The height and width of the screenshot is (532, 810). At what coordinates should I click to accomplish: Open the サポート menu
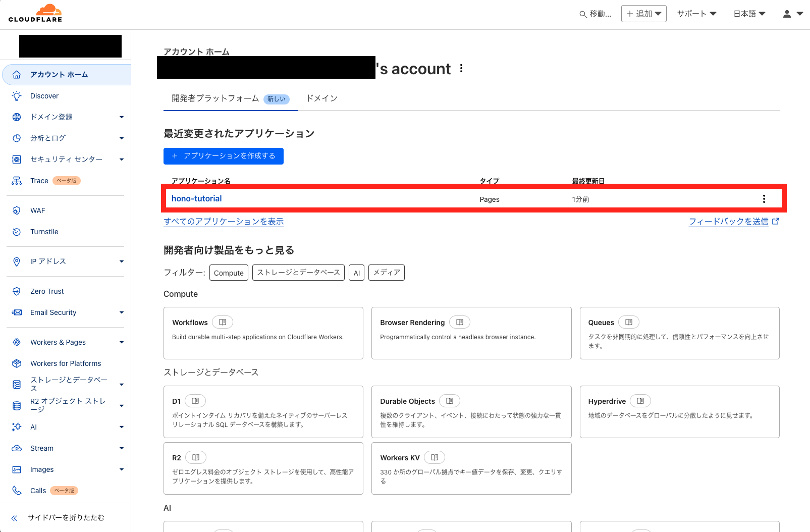point(696,14)
